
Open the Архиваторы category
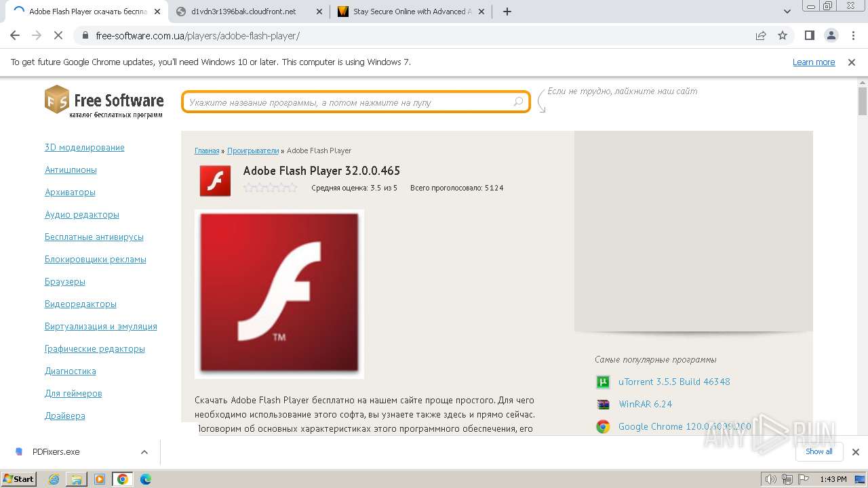click(70, 192)
